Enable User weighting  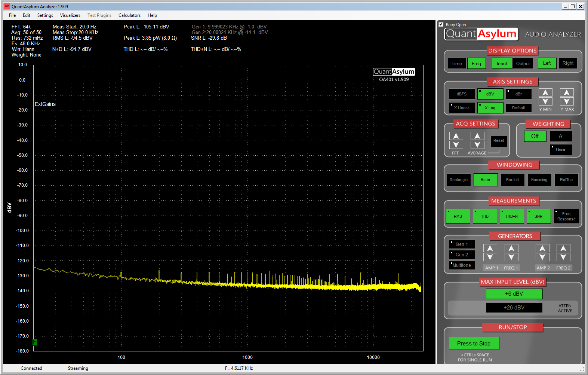(x=561, y=150)
